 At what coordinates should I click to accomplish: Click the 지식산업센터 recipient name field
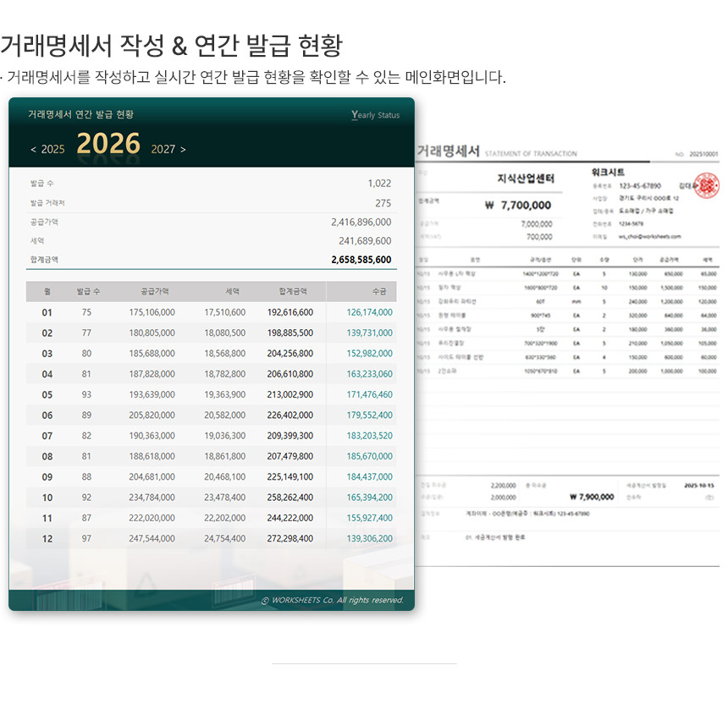(x=525, y=179)
